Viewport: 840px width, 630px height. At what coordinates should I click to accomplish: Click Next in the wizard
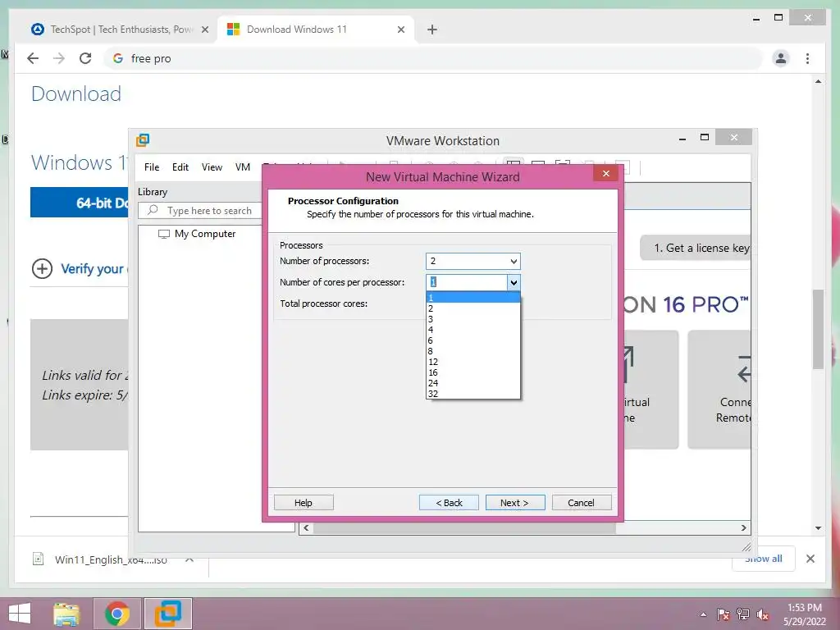pos(515,503)
